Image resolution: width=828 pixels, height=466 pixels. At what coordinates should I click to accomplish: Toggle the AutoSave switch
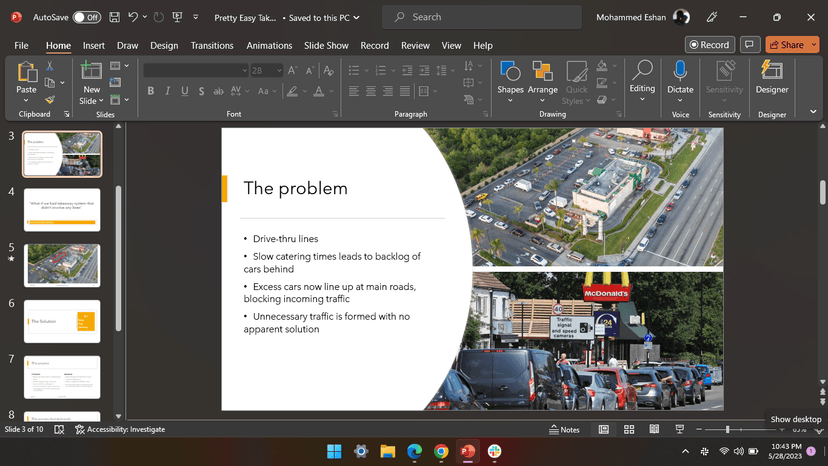click(86, 17)
